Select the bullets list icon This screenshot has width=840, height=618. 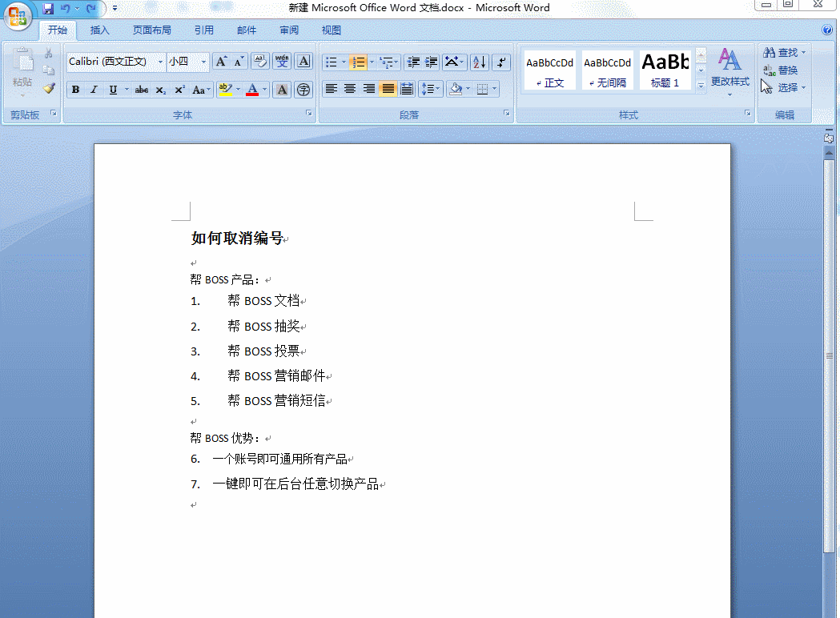332,62
